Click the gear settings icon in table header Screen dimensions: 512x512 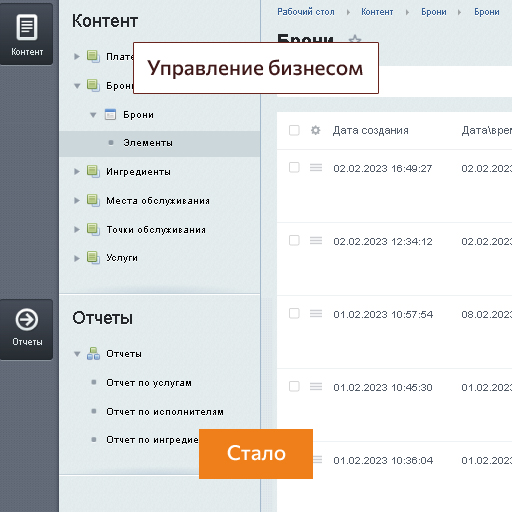click(315, 130)
